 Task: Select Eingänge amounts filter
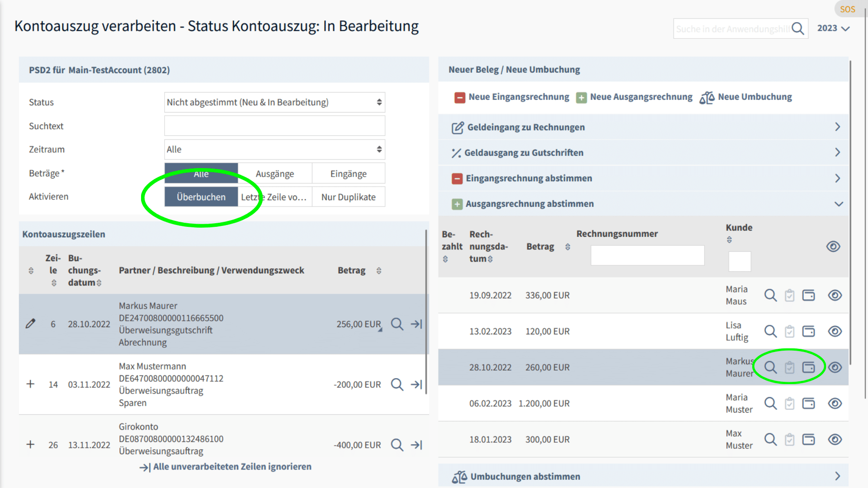point(348,174)
